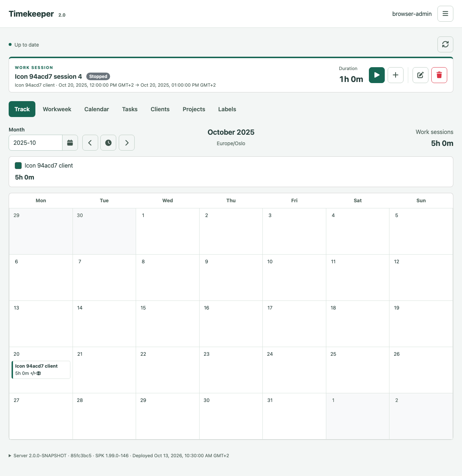This screenshot has width=462, height=476.
Task: Open the Labels tab
Action: [227, 109]
